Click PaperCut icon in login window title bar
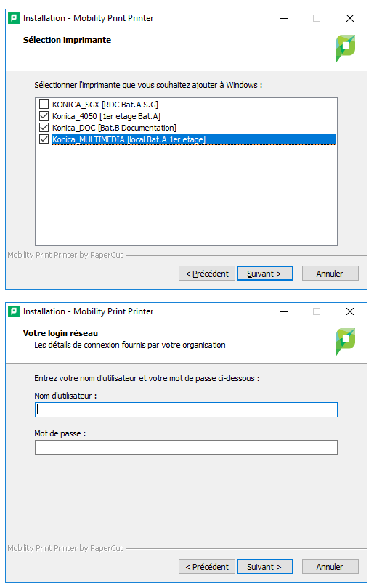Screen dimensions: 374x588 [14, 311]
